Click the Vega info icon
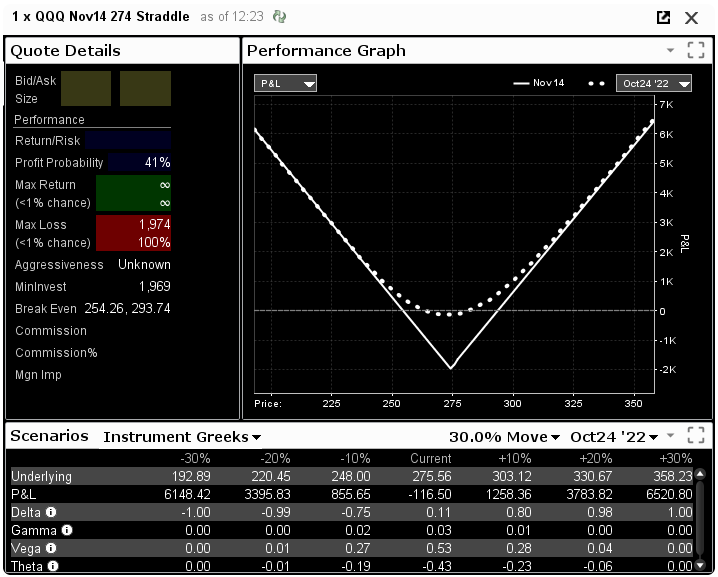Image resolution: width=718 pixels, height=577 pixels. (51, 548)
